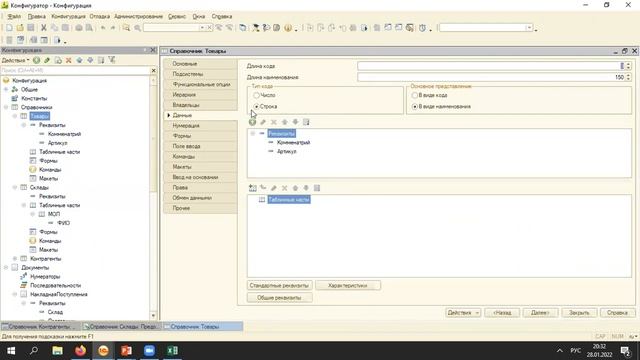Click red X delete icon in Конфигурация panel
Image resolution: width=640 pixels, height=360 pixels.
click(x=69, y=60)
